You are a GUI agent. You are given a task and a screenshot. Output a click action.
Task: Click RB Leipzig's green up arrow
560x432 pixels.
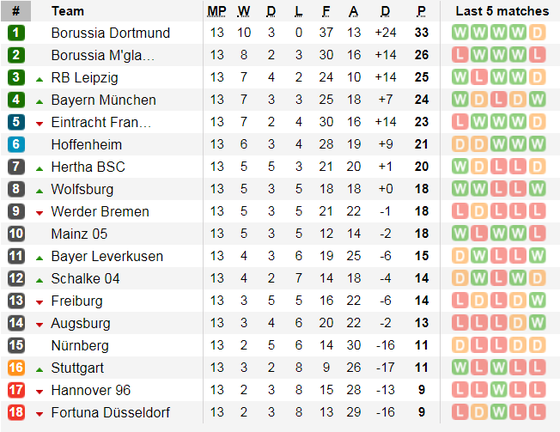click(40, 80)
